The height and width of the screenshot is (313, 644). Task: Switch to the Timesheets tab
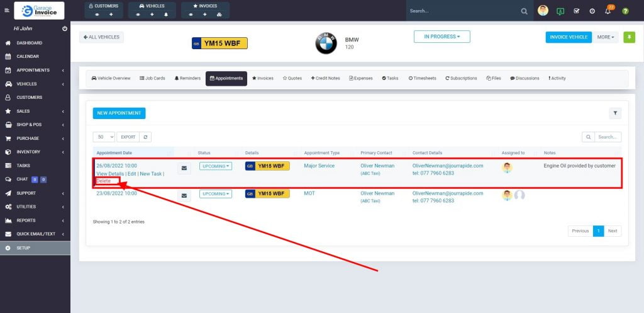pos(422,79)
